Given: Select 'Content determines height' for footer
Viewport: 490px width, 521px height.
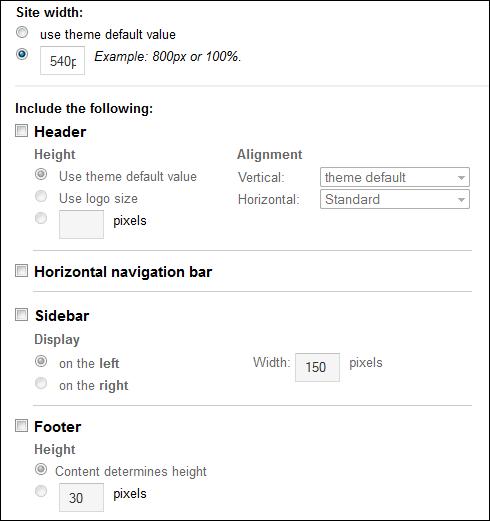Looking at the screenshot, I should pos(41,469).
